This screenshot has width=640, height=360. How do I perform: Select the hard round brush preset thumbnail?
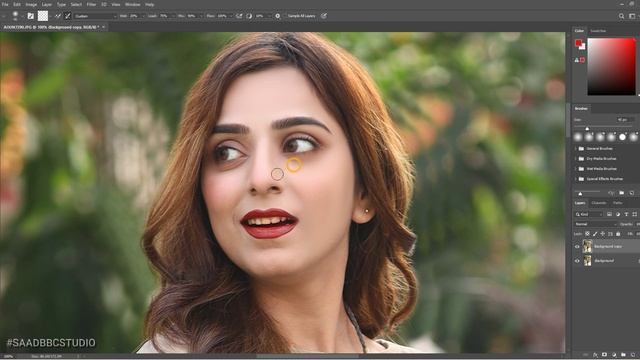[x=622, y=137]
